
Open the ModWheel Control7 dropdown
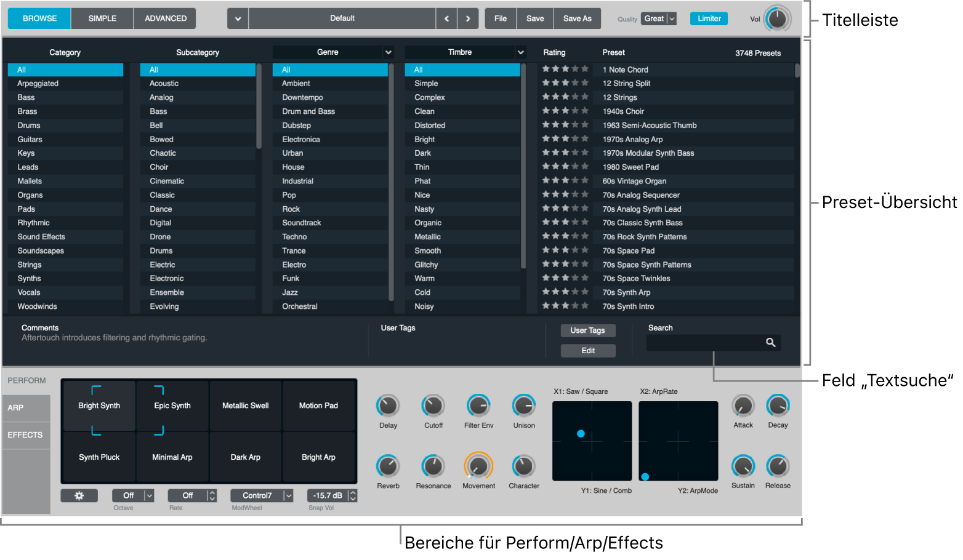click(x=262, y=495)
